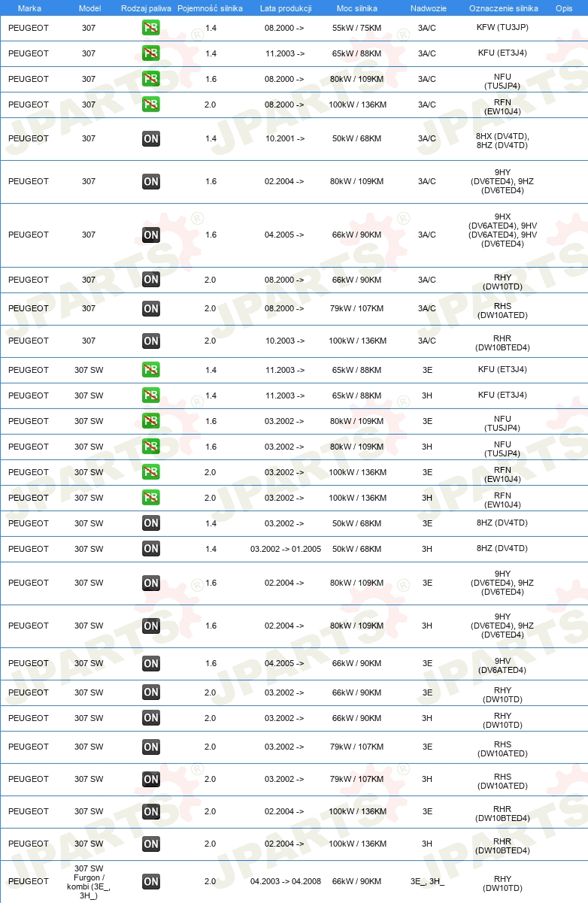The height and width of the screenshot is (903, 588).
Task: Click the ON icon in the 03.2002 -> 01.2005 row
Action: coord(151,549)
